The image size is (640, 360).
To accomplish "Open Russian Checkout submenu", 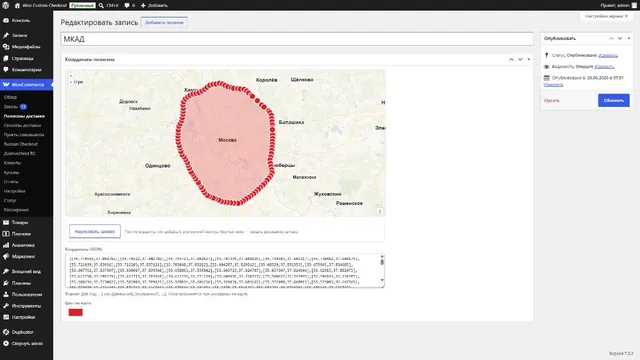I will coord(21,144).
